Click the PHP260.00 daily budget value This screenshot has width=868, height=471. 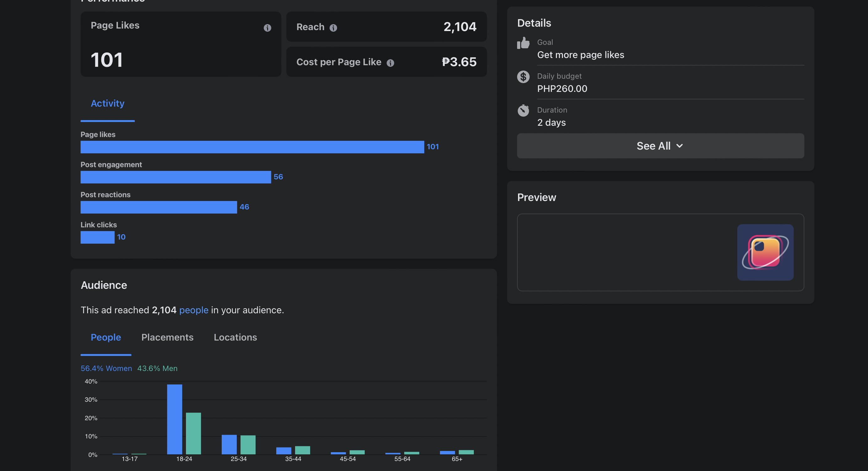pos(562,89)
